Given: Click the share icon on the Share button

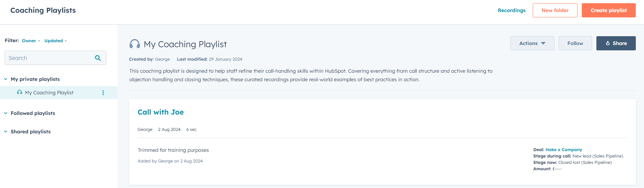Looking at the screenshot, I should tap(608, 43).
